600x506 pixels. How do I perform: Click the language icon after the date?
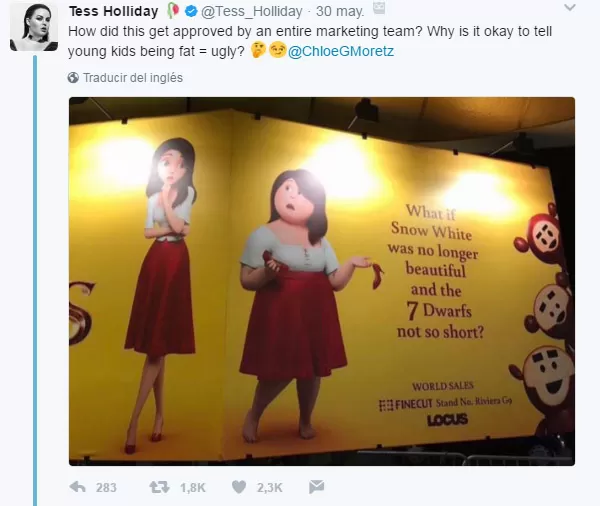378,10
